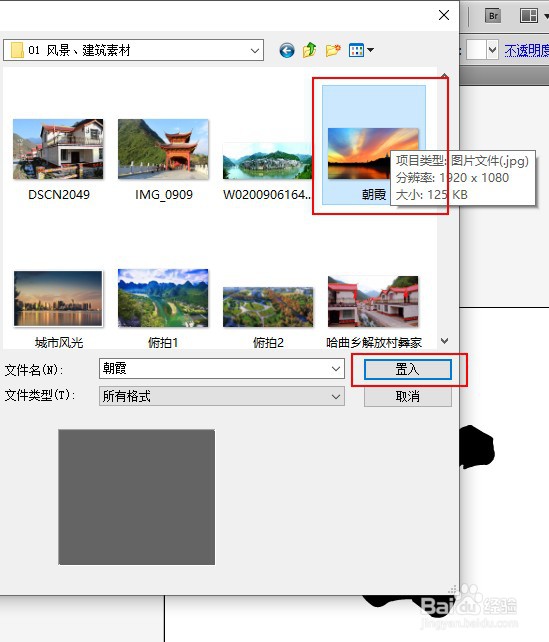Click the 俯拍1 file name label
This screenshot has height=642, width=549.
click(163, 343)
